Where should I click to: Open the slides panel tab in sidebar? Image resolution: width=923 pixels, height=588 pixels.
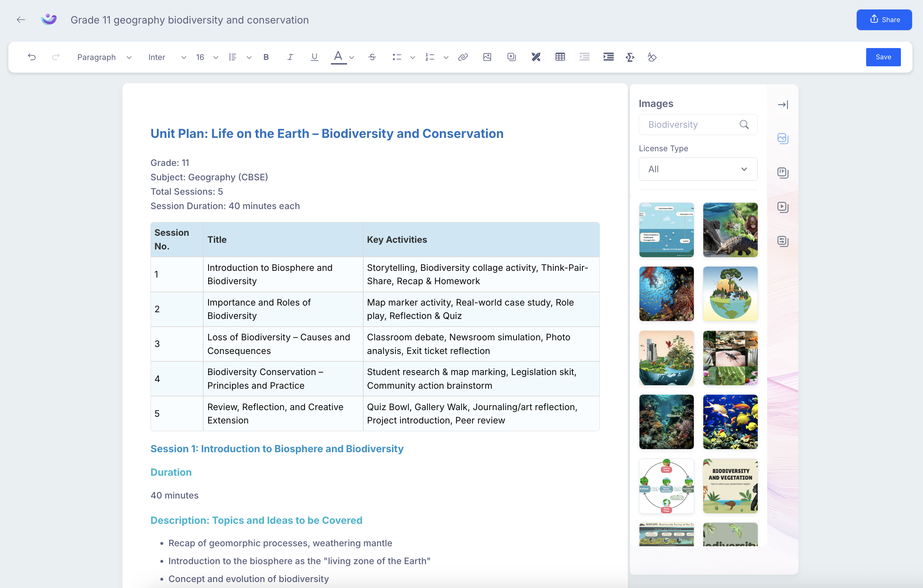(783, 173)
